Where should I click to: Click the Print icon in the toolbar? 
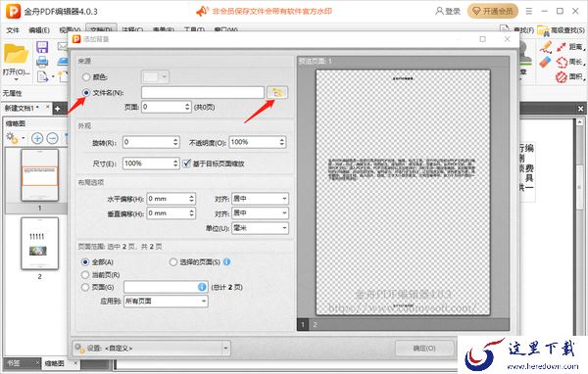(42, 62)
